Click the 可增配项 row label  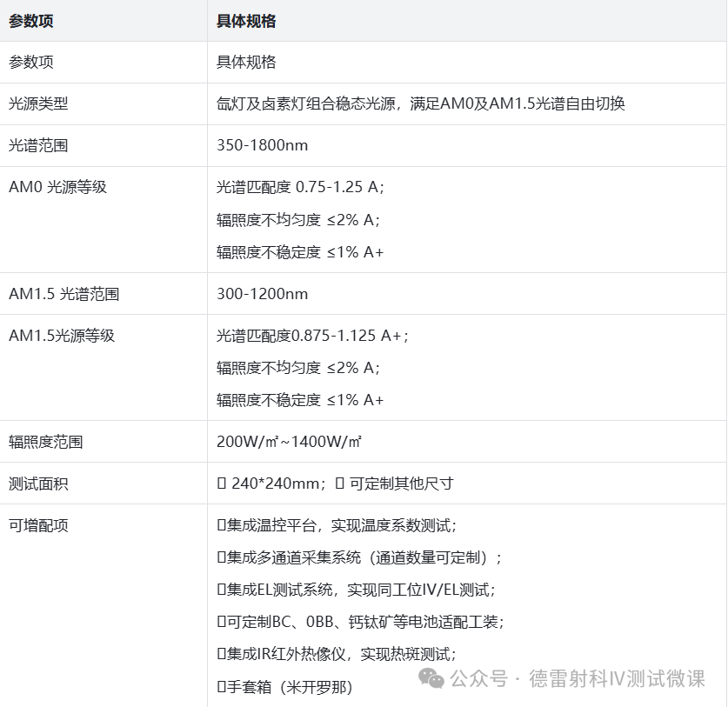point(33,525)
